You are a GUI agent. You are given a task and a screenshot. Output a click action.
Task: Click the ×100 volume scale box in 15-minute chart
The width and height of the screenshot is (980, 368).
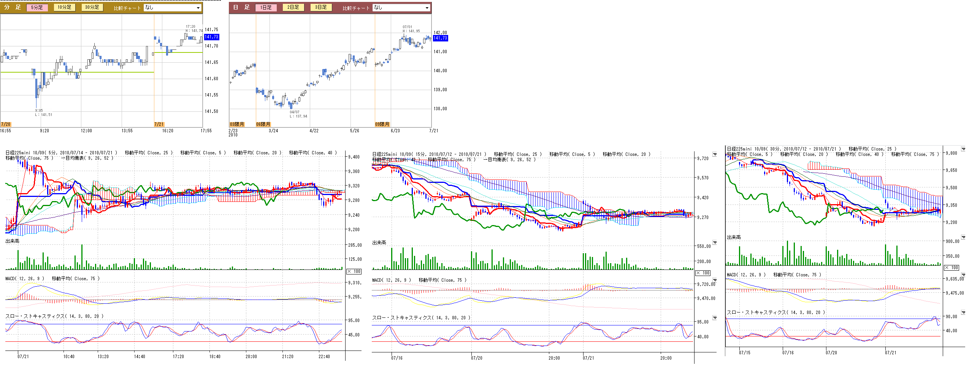point(702,273)
